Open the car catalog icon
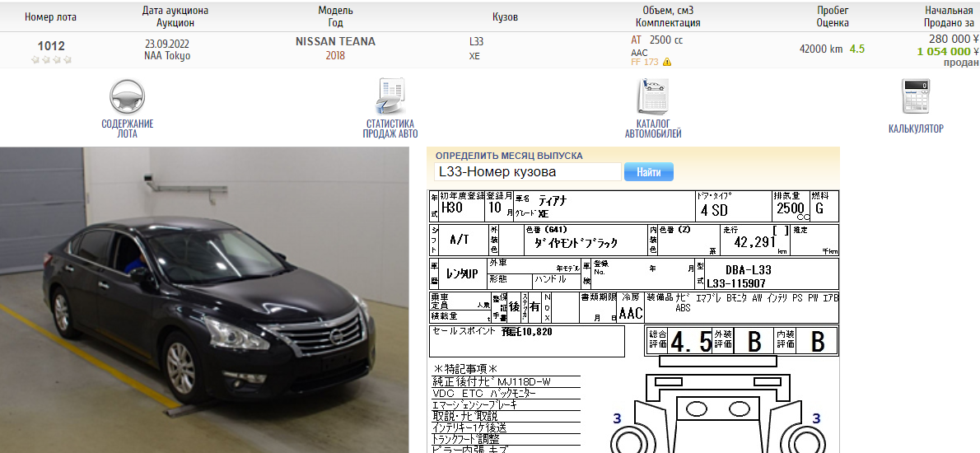 click(653, 96)
